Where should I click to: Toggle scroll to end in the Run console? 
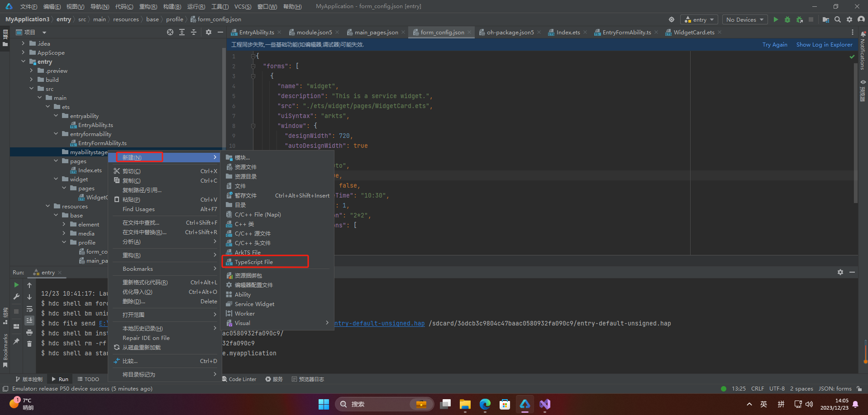tap(29, 320)
